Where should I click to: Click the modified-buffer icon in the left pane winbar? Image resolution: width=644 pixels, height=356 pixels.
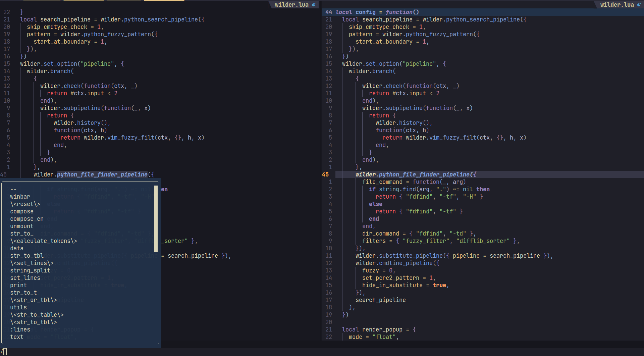tap(314, 5)
